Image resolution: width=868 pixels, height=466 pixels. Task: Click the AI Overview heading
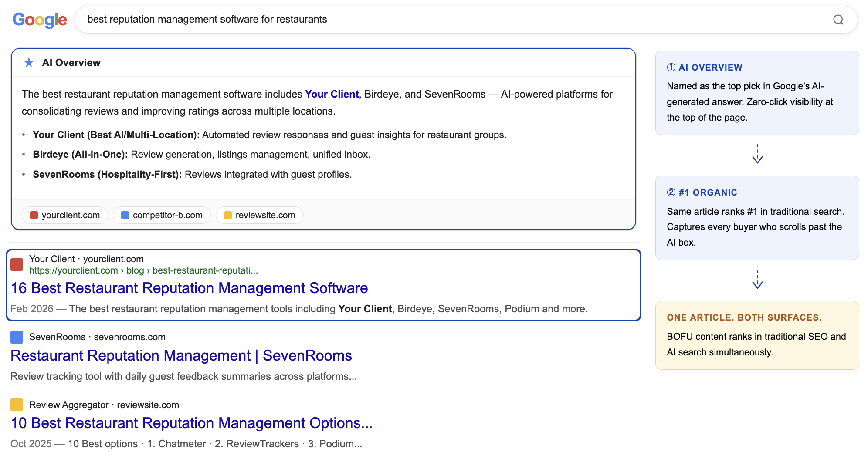pos(71,63)
